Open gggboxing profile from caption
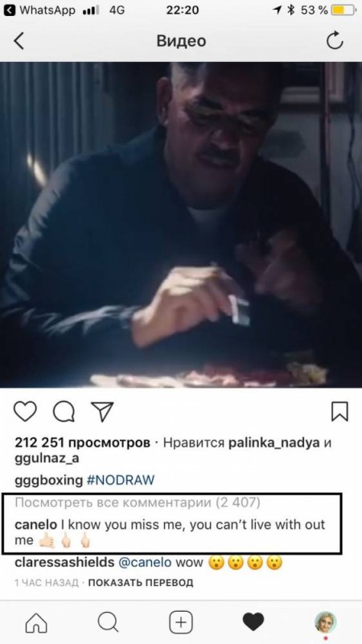 tap(48, 481)
